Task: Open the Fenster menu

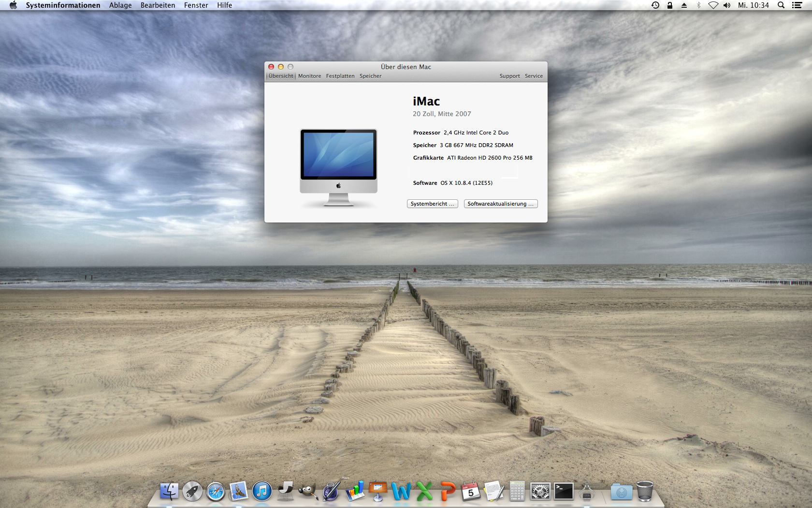Action: pos(196,5)
